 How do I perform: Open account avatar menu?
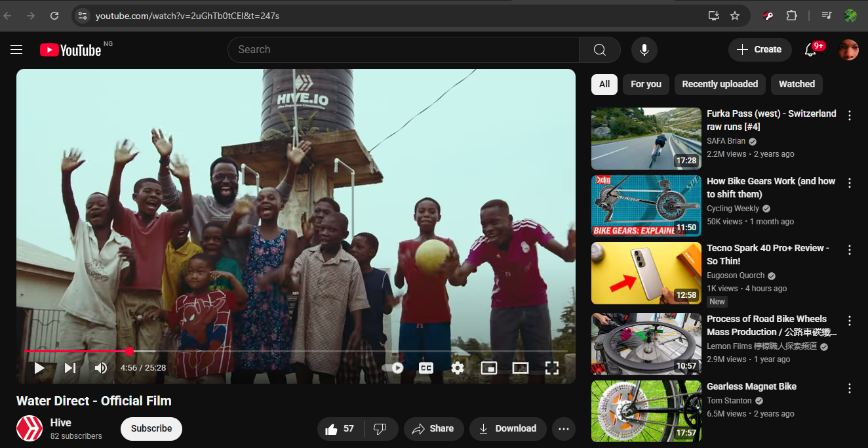pyautogui.click(x=848, y=50)
